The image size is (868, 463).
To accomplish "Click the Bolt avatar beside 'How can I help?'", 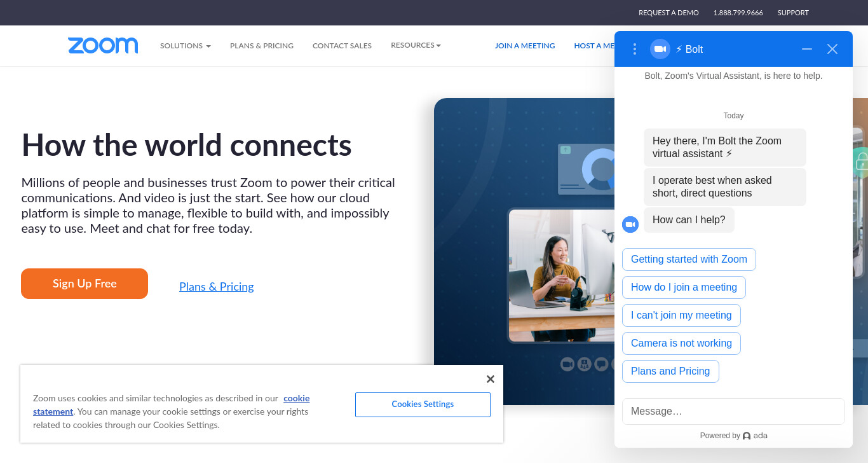I will 630,225.
